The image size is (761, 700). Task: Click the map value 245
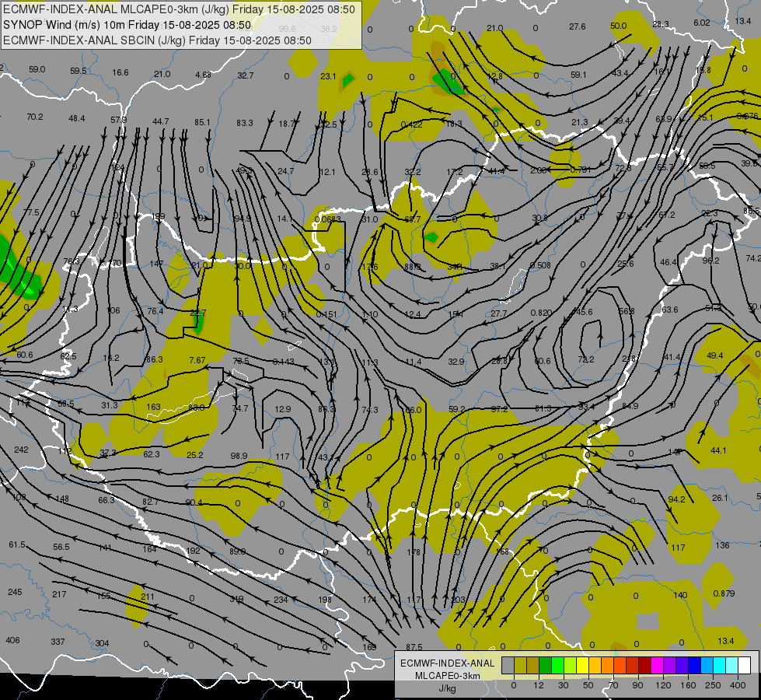tap(15, 592)
